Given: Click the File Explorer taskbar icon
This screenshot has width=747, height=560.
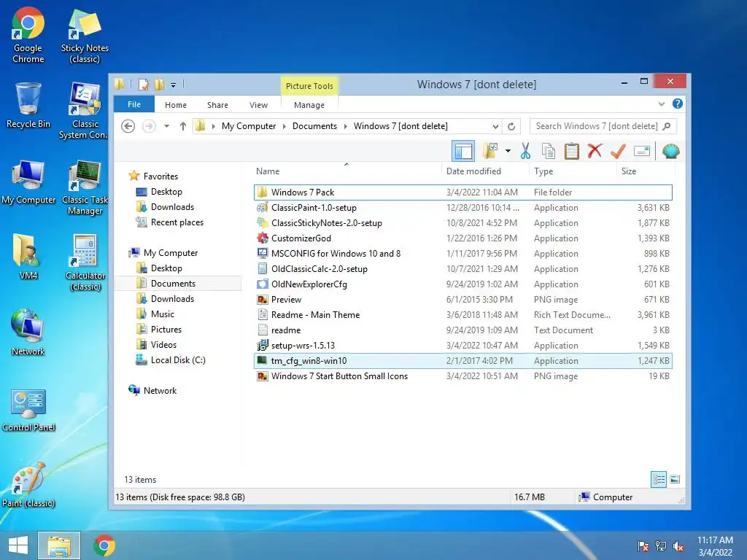Looking at the screenshot, I should [x=59, y=545].
